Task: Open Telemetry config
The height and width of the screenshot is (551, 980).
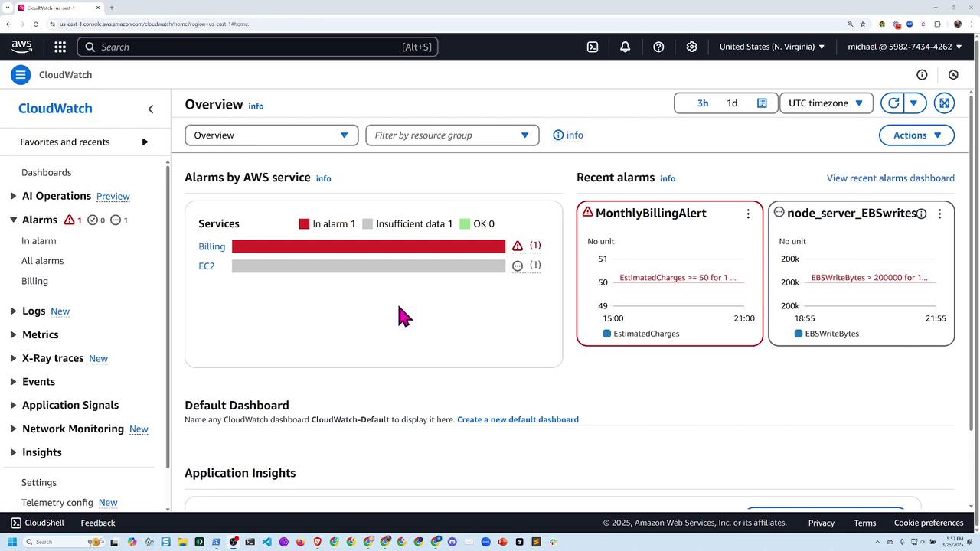Action: click(57, 503)
